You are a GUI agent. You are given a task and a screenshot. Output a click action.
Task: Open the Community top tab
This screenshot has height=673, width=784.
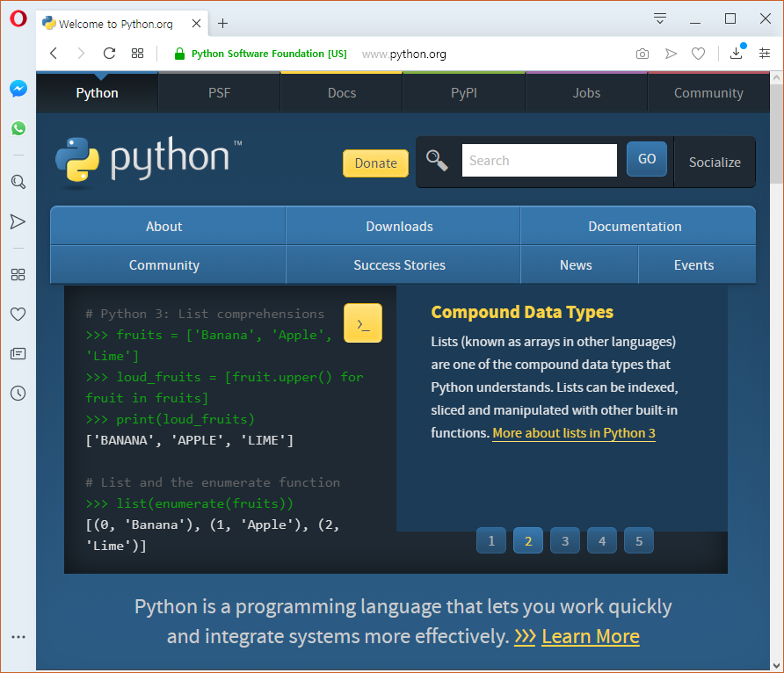point(708,93)
